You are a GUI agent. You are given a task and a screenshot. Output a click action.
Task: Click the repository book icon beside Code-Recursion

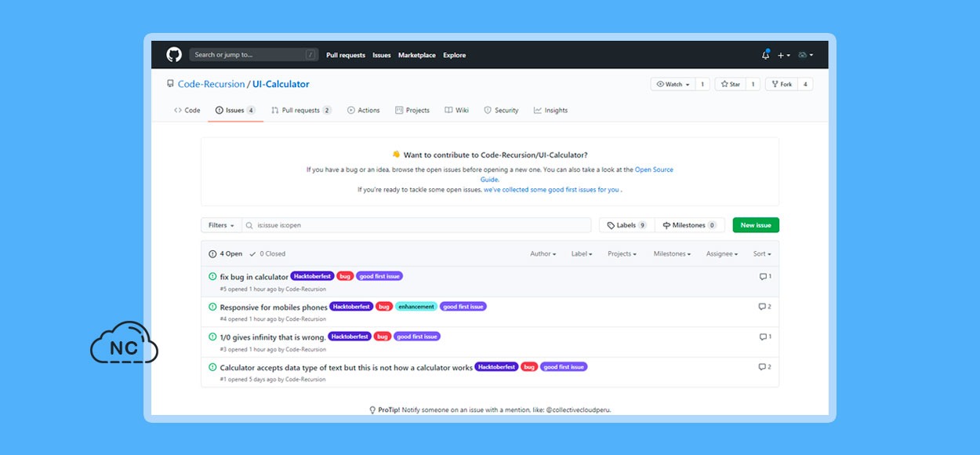tap(170, 84)
